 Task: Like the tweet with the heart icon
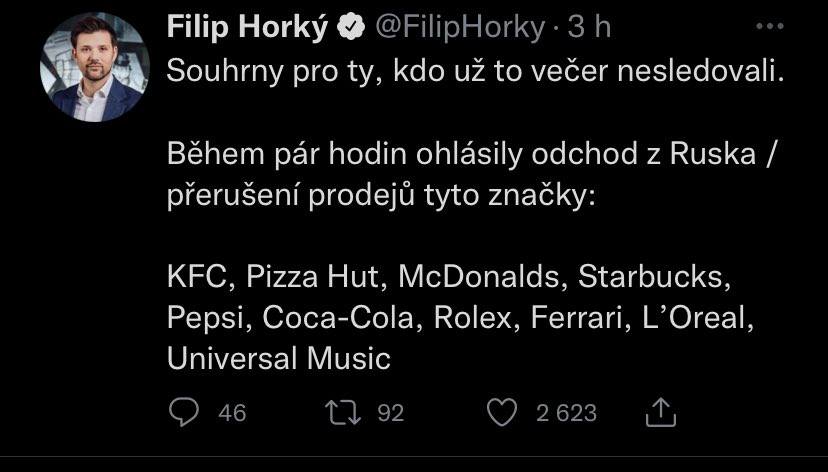tap(503, 412)
